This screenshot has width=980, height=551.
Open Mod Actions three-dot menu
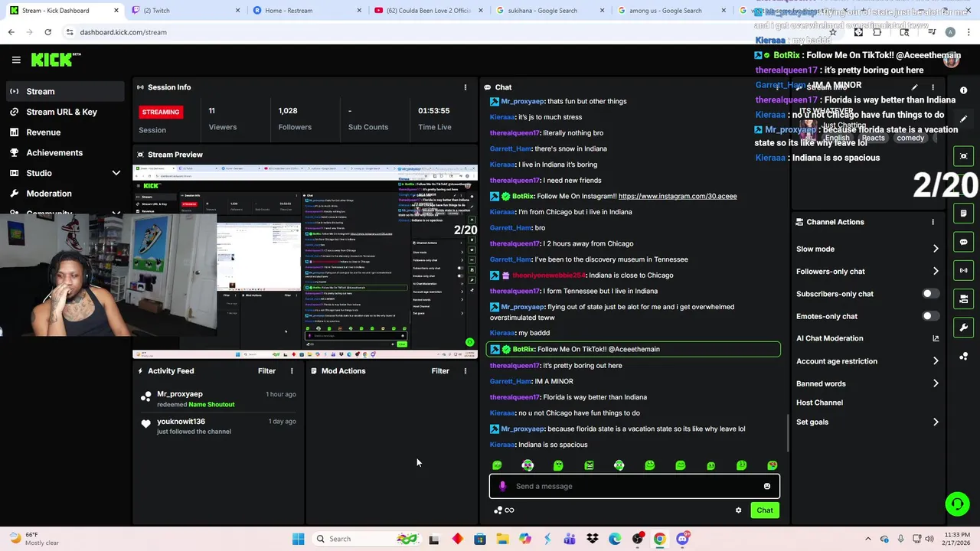[x=465, y=371]
